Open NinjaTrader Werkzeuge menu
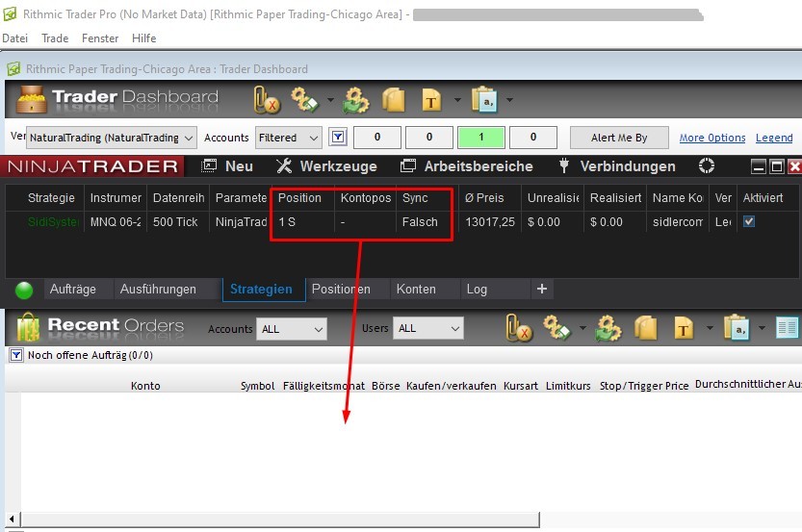 point(326,166)
